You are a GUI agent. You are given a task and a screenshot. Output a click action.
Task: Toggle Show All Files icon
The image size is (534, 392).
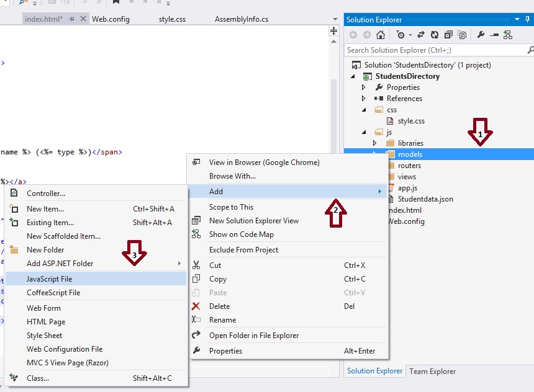point(462,35)
